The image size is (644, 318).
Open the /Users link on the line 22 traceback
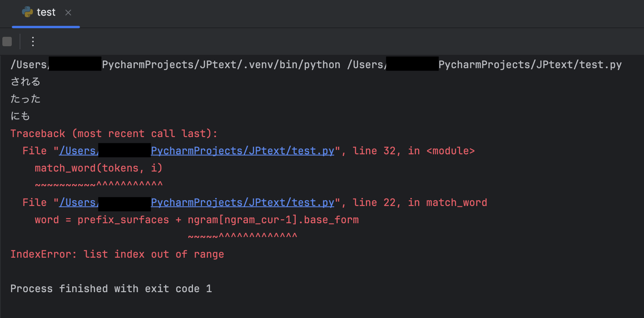click(x=78, y=202)
